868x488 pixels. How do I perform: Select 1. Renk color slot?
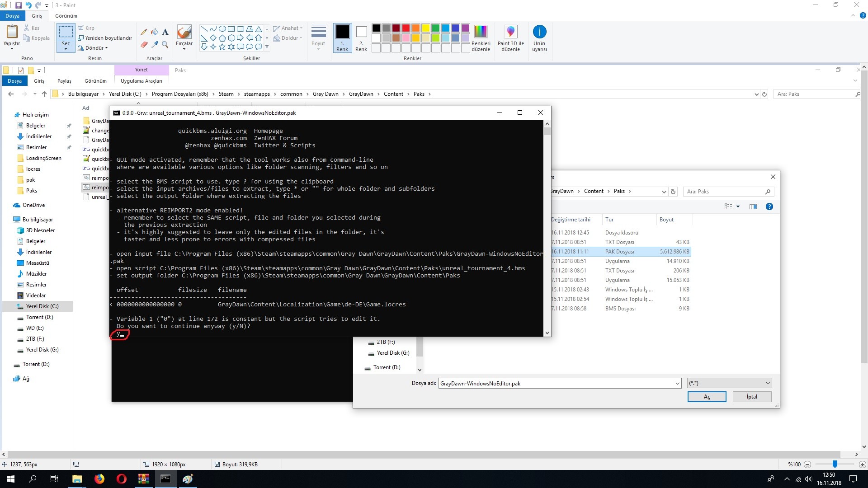tap(342, 38)
